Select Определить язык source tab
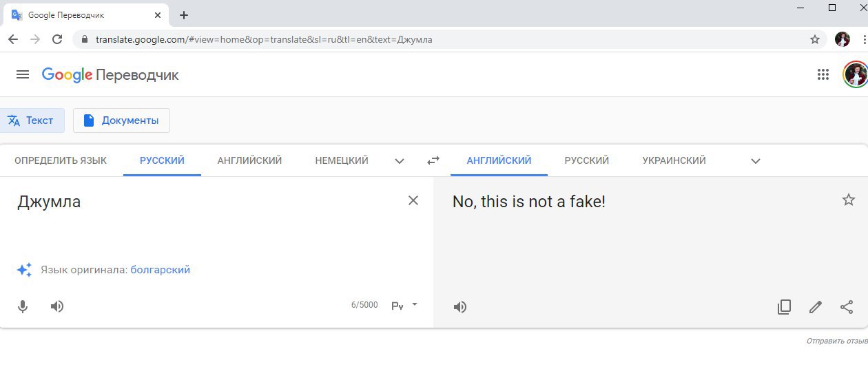 click(61, 160)
